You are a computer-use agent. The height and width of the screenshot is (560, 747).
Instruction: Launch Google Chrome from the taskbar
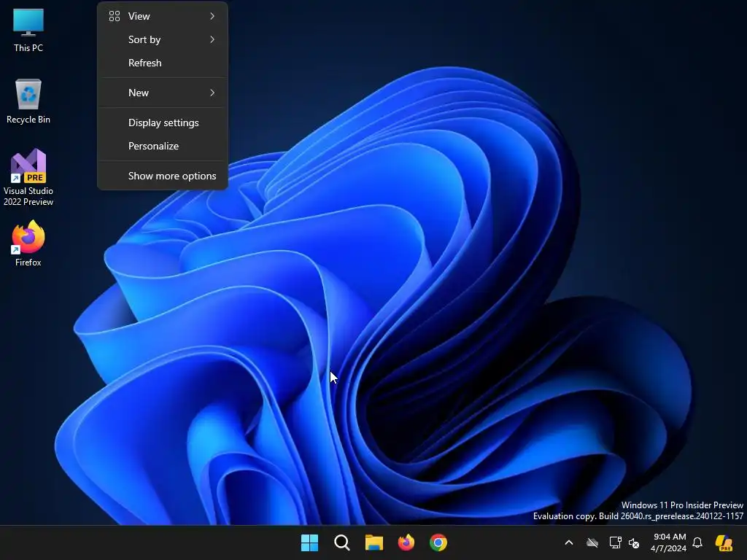[x=438, y=542]
